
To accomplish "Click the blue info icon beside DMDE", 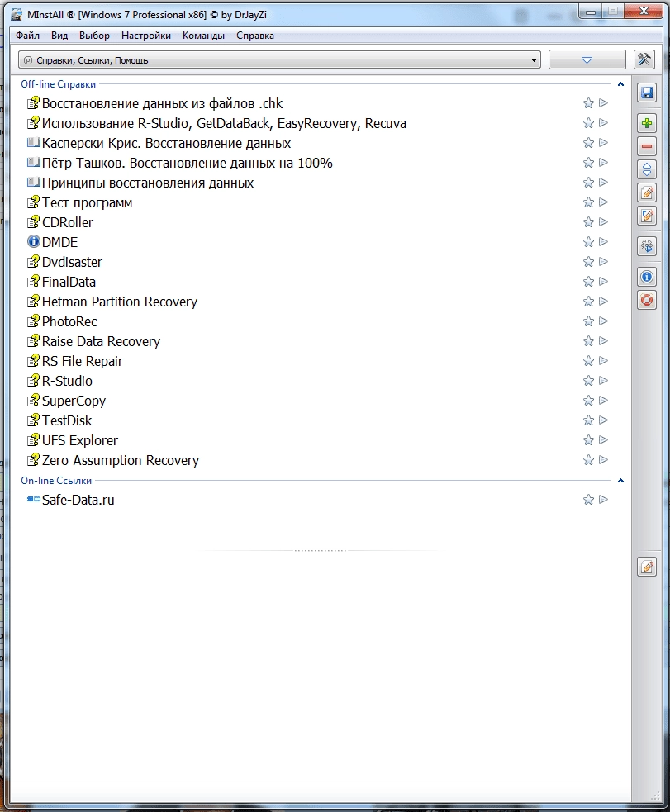I will point(33,241).
